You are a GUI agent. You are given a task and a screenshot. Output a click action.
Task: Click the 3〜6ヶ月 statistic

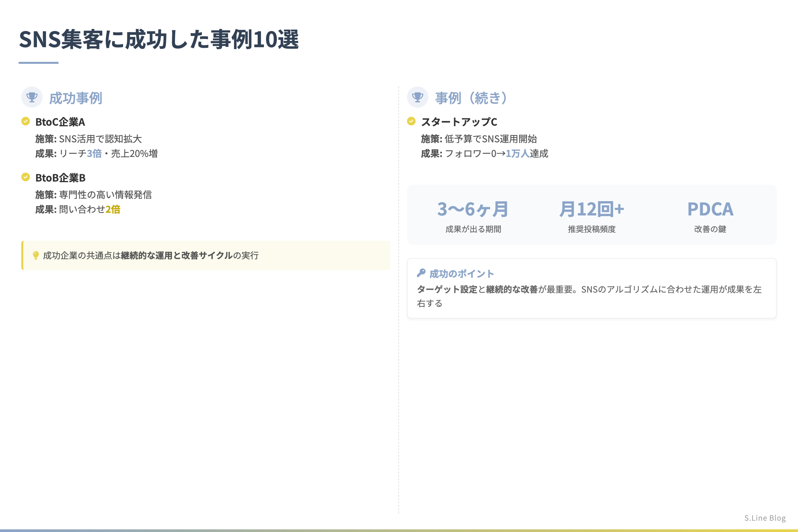pyautogui.click(x=473, y=209)
